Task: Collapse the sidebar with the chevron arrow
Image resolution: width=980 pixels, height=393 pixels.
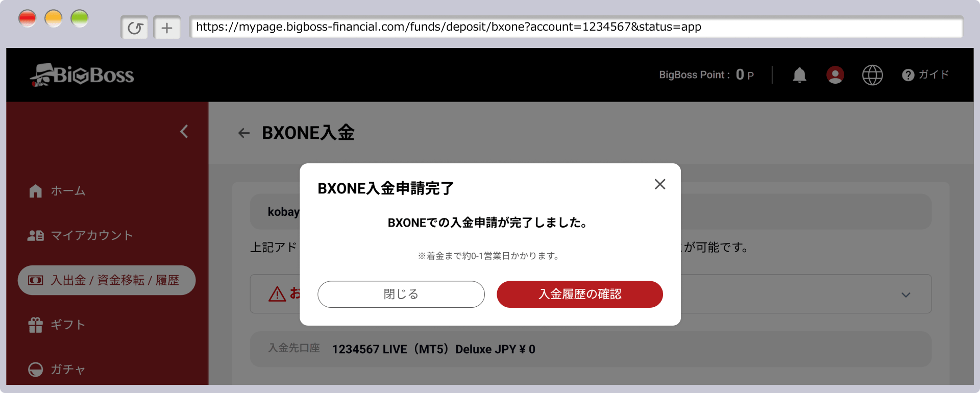Action: (x=184, y=132)
